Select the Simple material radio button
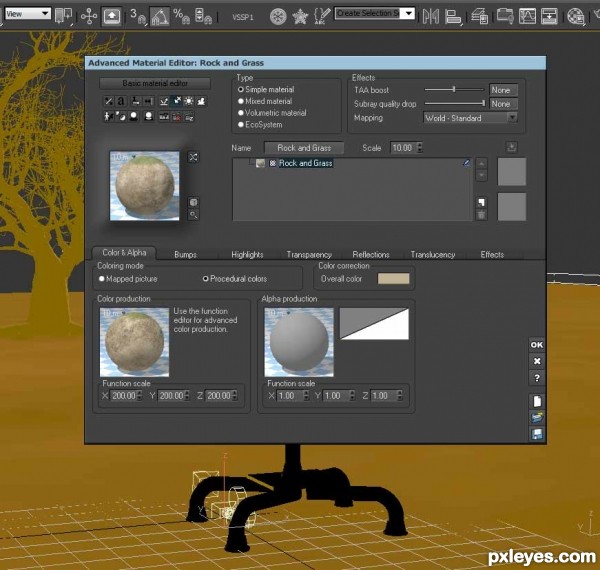Image resolution: width=600 pixels, height=570 pixels. tap(241, 89)
